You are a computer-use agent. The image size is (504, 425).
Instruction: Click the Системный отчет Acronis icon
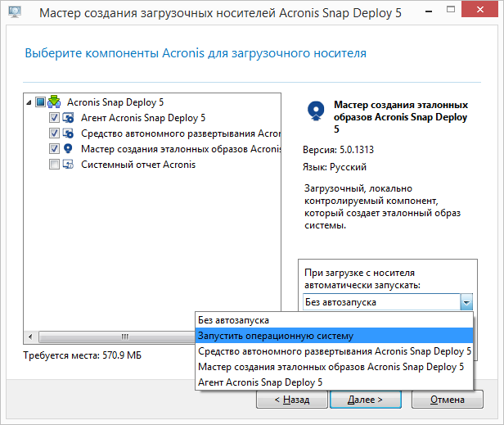point(68,165)
